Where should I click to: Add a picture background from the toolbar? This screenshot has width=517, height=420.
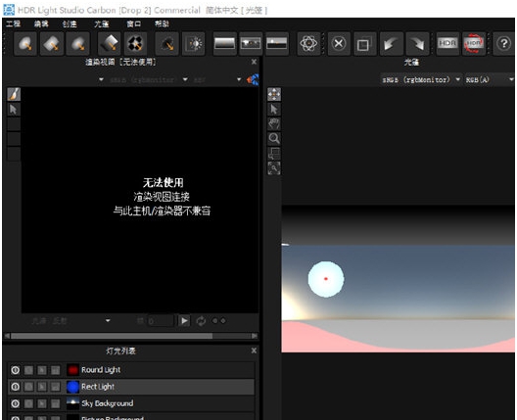point(251,43)
